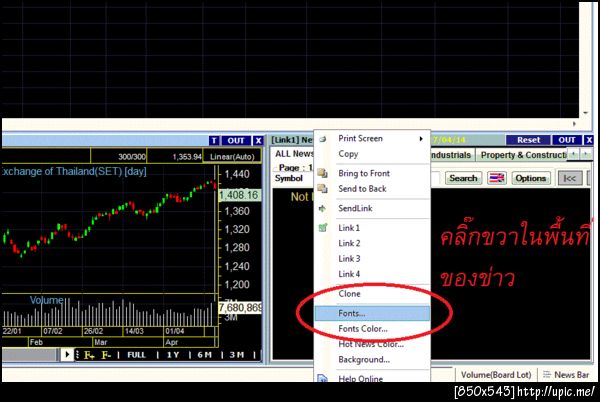Click Link 1 checked icon
The height and width of the screenshot is (402, 600).
click(323, 228)
